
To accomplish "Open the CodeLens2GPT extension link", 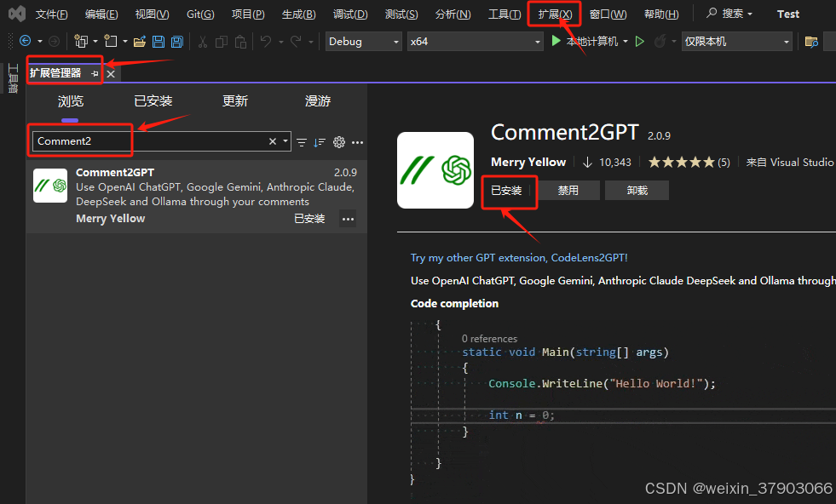I will [519, 258].
